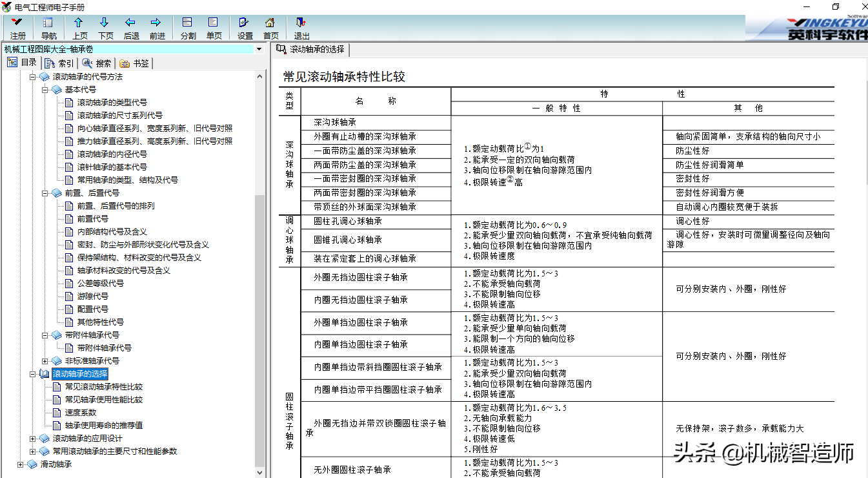Select the 单页 single page icon
Viewport: 868px width, 478px height.
tap(214, 23)
